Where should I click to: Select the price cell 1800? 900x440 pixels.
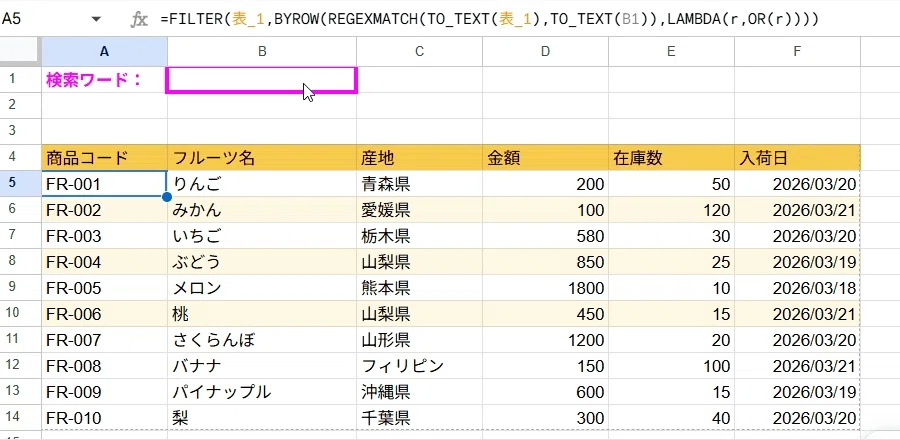[545, 287]
